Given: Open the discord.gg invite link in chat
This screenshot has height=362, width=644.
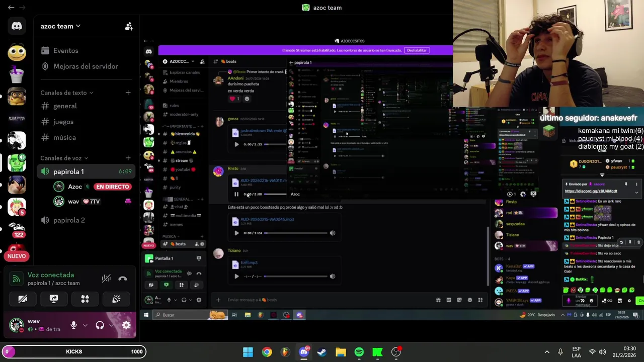Looking at the screenshot, I should (591, 191).
